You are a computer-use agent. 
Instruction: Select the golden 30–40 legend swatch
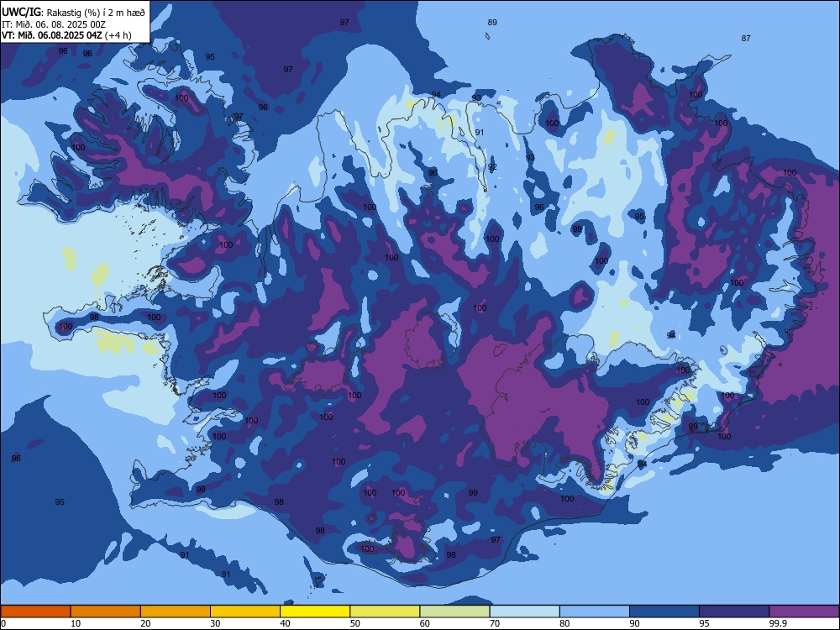(x=245, y=612)
